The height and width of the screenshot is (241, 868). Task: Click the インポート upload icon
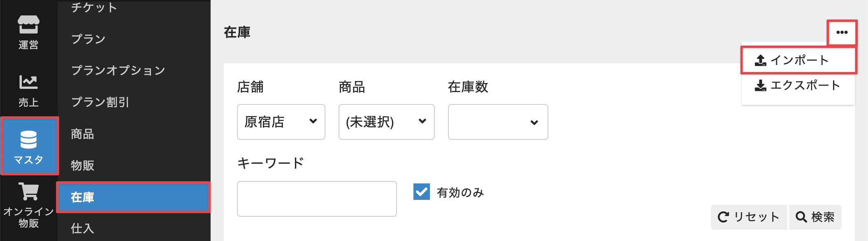pyautogui.click(x=760, y=60)
